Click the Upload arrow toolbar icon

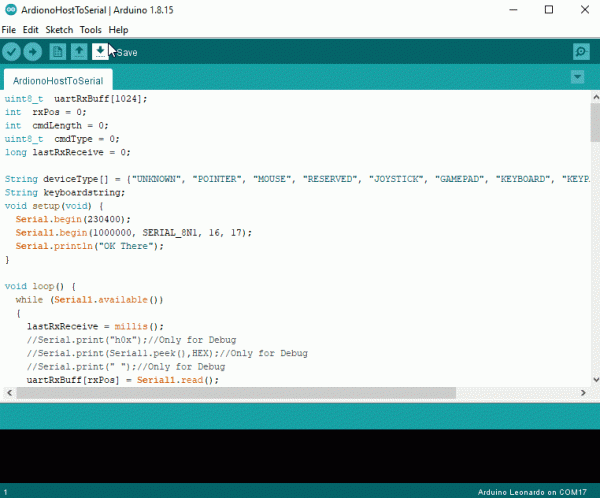33,52
